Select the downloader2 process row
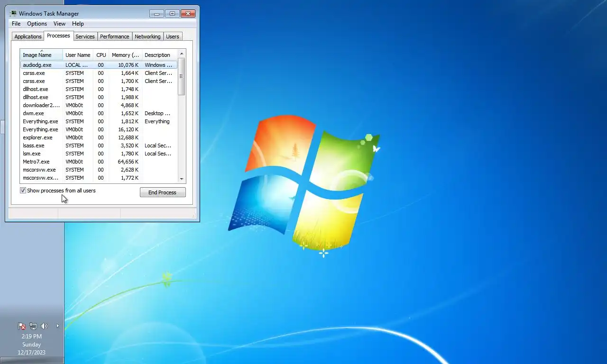This screenshot has height=364, width=607. pos(99,105)
